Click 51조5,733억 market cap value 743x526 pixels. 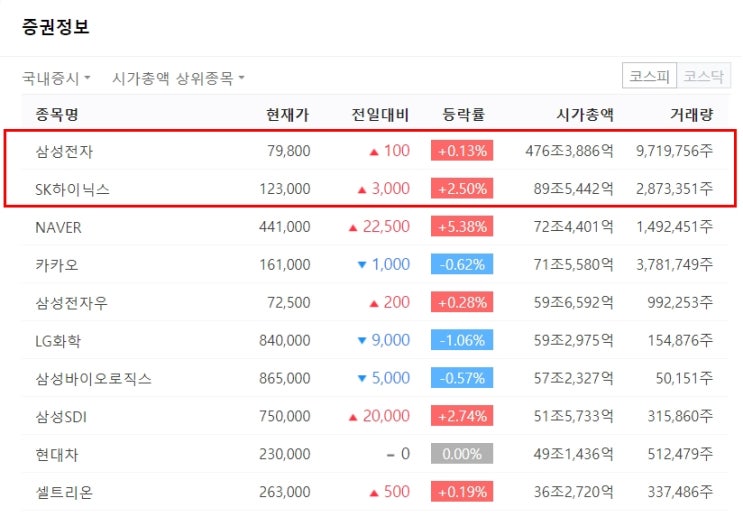tap(574, 416)
